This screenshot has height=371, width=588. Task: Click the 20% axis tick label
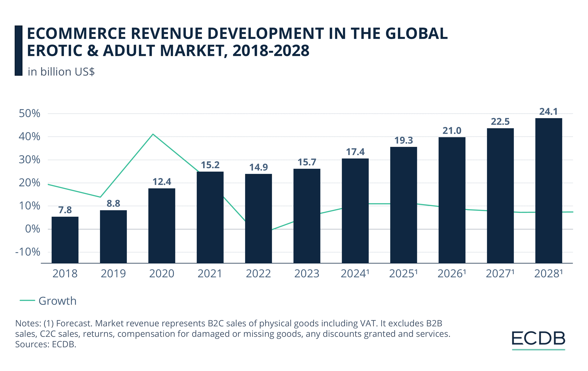click(29, 183)
